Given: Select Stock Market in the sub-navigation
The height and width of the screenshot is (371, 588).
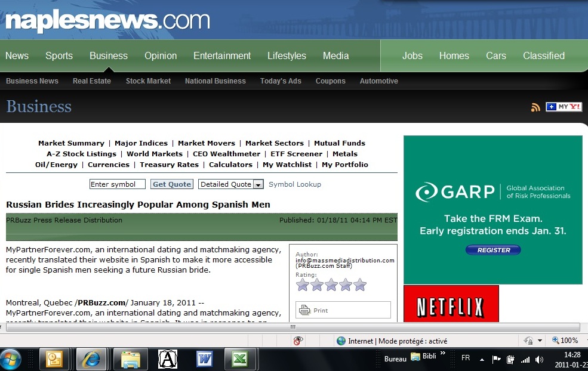Looking at the screenshot, I should pyautogui.click(x=148, y=81).
